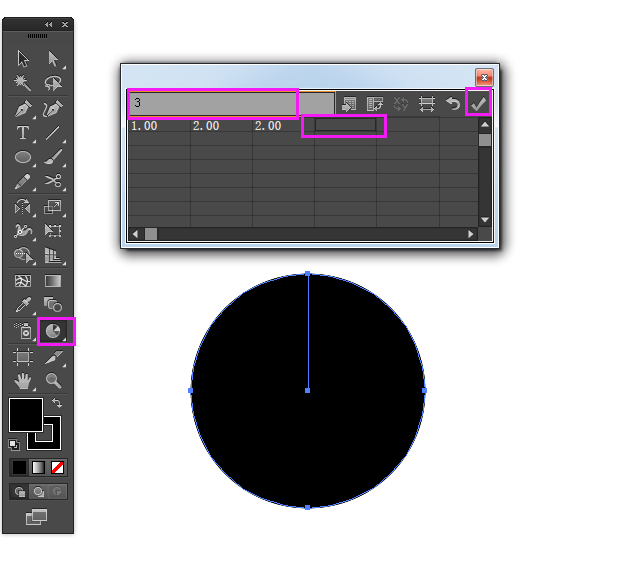Click the right anchor point of circle
This screenshot has width=620, height=584.
pos(424,391)
